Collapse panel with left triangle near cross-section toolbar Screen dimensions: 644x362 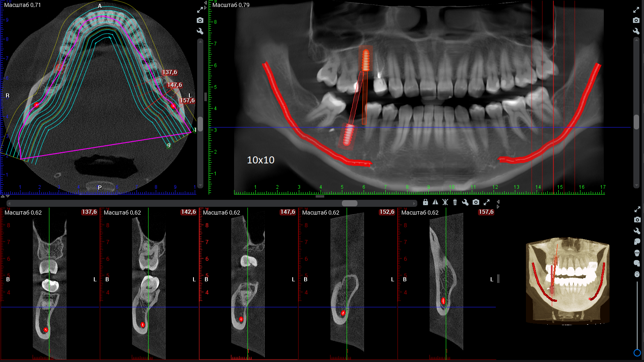coord(498,201)
